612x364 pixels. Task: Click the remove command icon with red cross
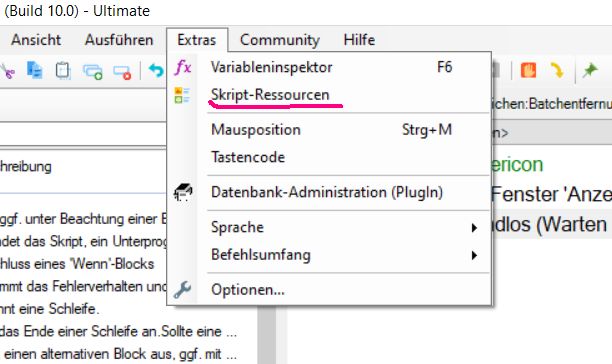[x=122, y=72]
